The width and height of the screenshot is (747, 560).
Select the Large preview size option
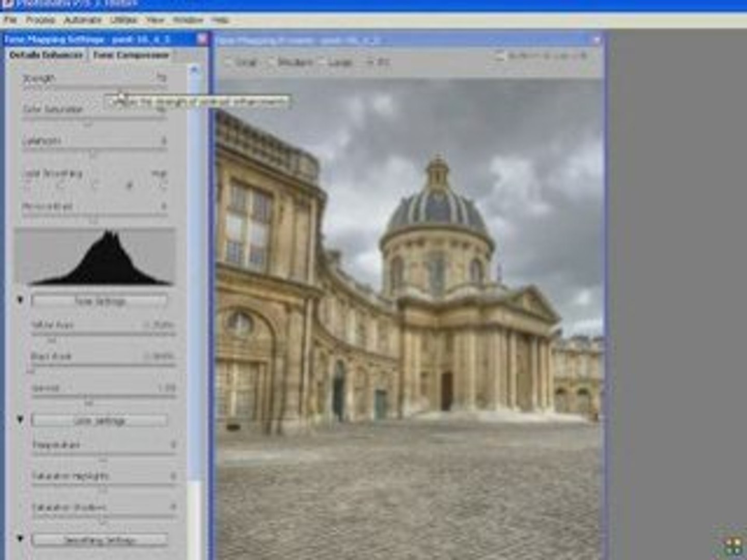tap(335, 62)
